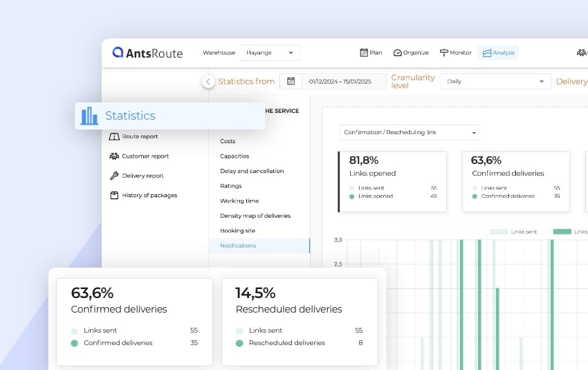Select the Working time item
The image size is (588, 370).
[x=239, y=201]
